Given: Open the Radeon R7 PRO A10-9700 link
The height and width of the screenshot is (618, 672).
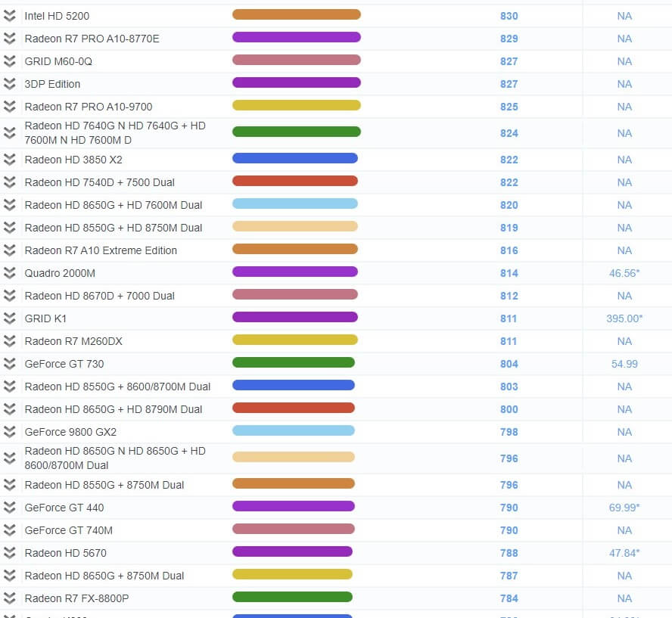Looking at the screenshot, I should (89, 107).
